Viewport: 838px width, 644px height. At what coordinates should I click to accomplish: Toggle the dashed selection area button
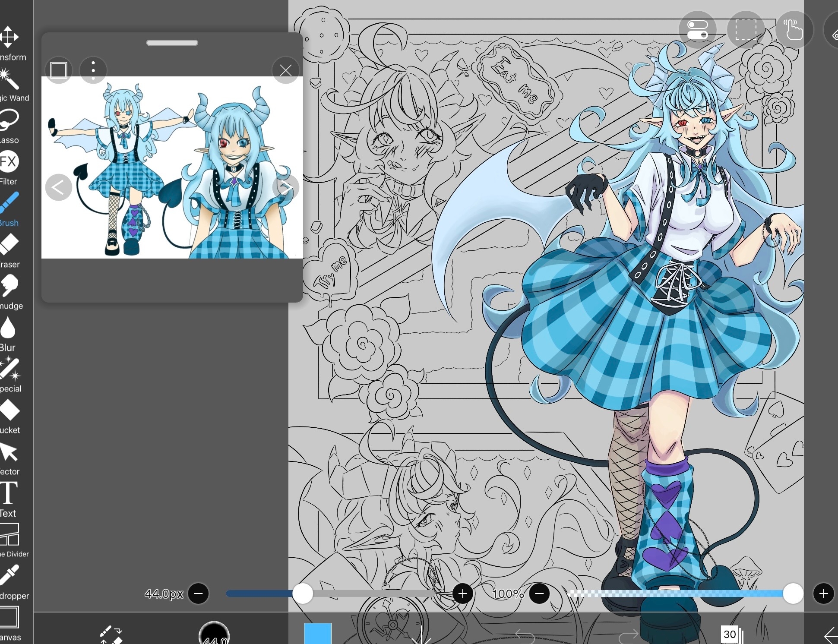pos(746,30)
